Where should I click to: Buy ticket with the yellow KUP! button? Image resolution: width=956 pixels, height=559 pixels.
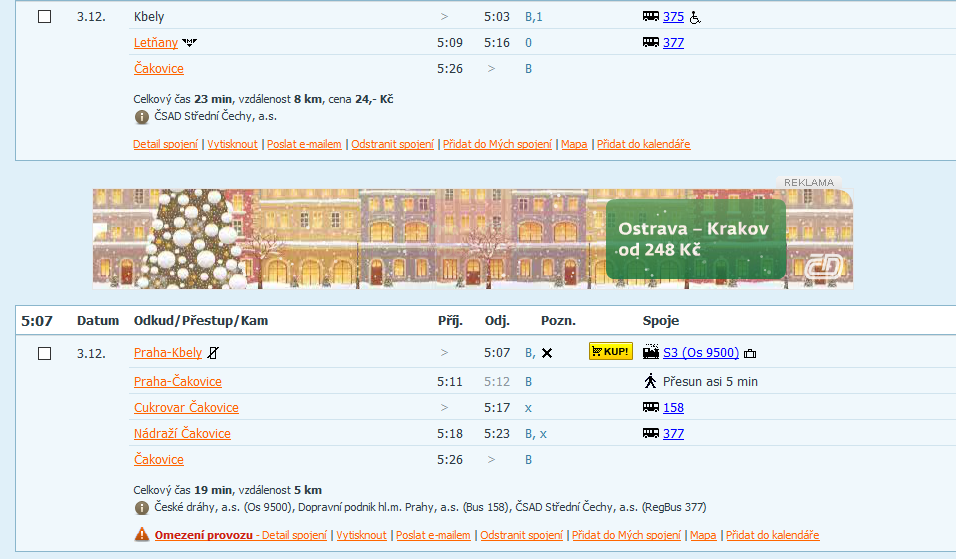click(610, 352)
